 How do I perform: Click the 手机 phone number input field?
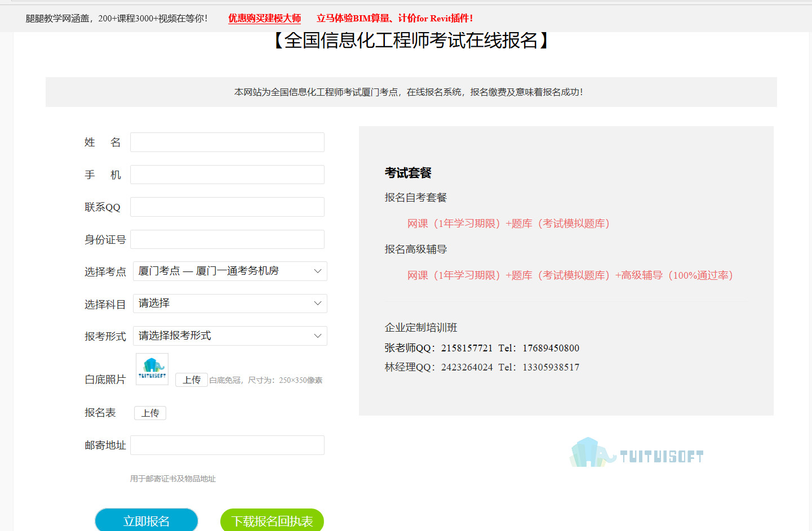point(227,175)
